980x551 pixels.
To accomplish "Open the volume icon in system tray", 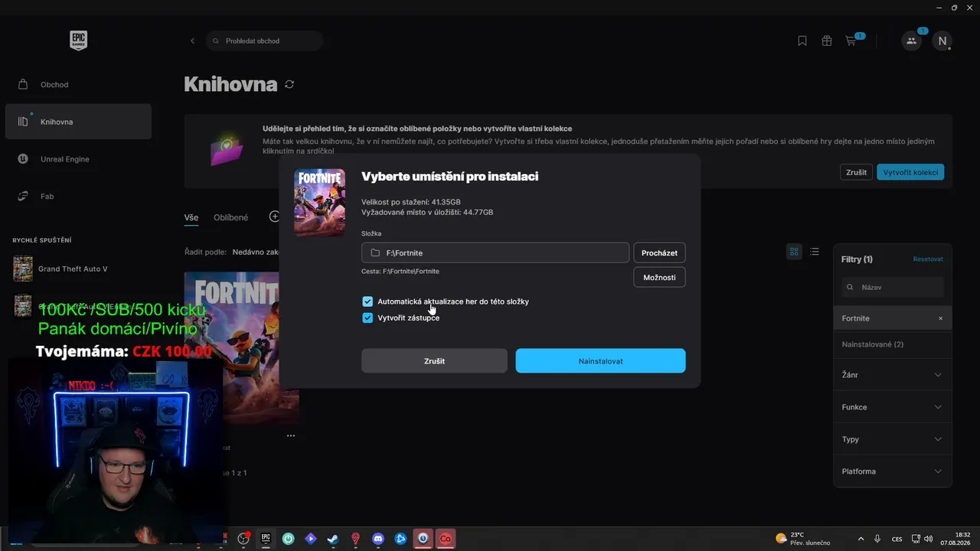I will tap(929, 539).
